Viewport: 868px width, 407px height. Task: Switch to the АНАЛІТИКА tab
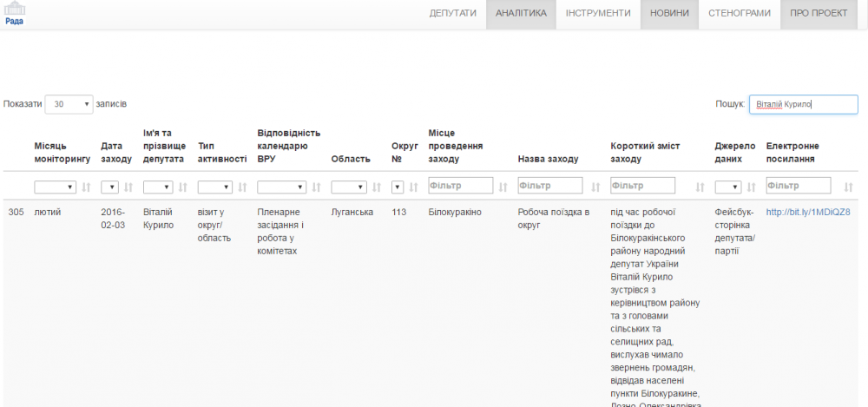[x=521, y=14]
